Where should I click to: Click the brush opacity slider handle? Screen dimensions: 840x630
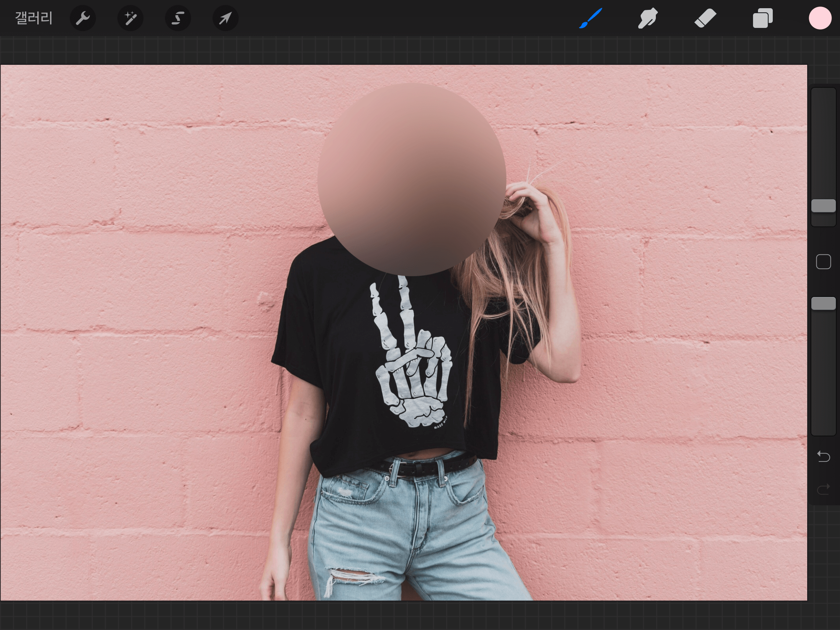[823, 304]
